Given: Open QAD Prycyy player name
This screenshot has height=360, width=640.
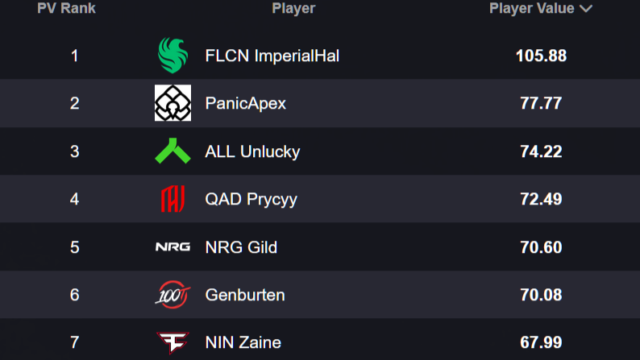Looking at the screenshot, I should (251, 200).
